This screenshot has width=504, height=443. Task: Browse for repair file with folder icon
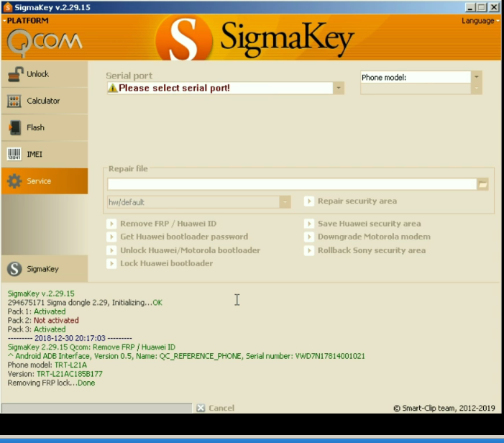[x=482, y=184]
